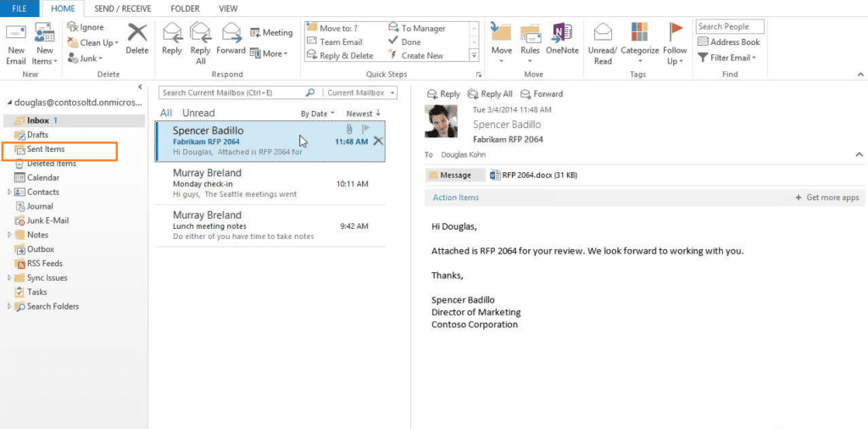Open the FILE tab
The width and height of the screenshot is (868, 429).
pos(19,8)
